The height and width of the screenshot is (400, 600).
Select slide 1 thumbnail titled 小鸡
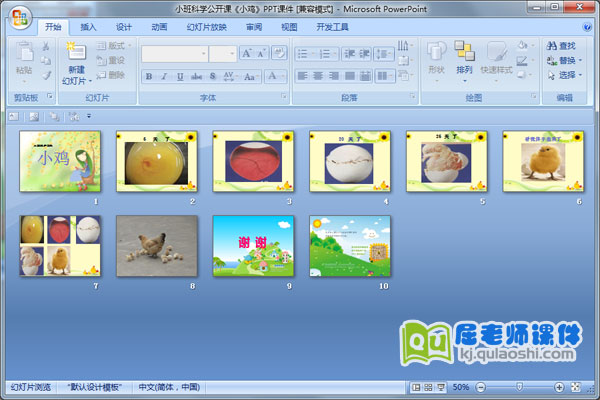[x=60, y=161]
